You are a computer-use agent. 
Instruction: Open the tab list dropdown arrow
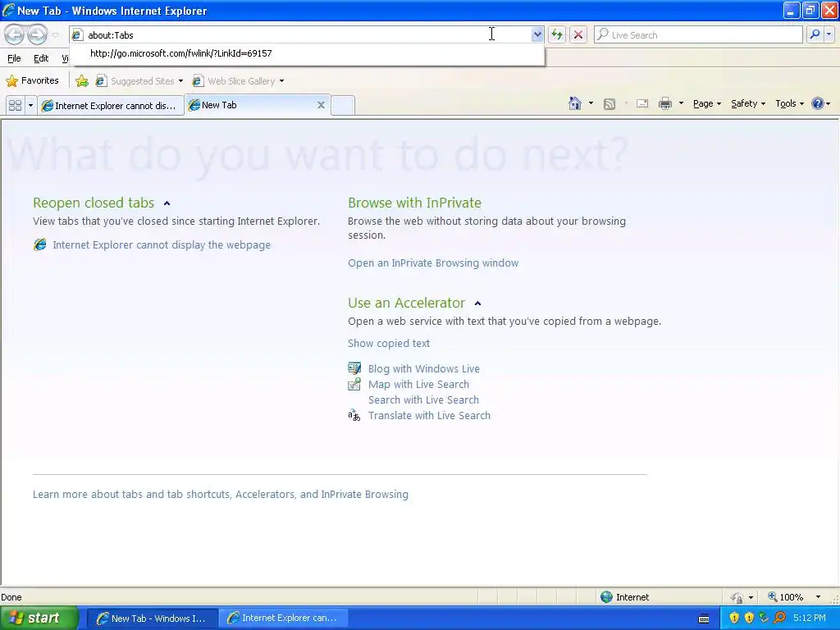(30, 105)
